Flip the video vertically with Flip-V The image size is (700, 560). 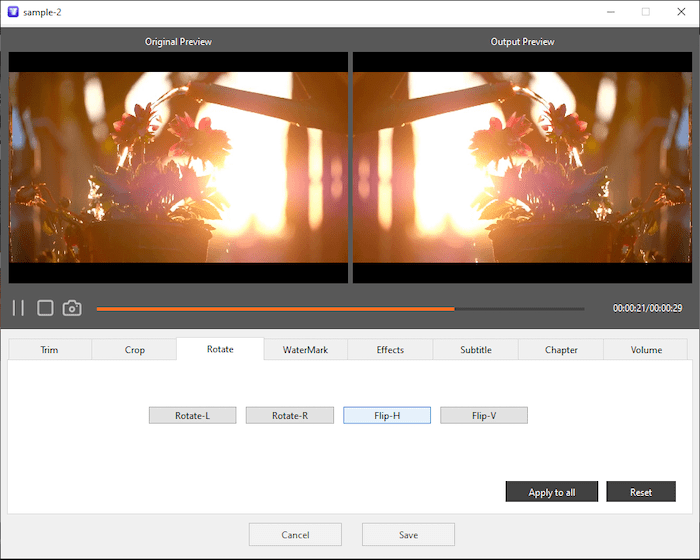(483, 415)
